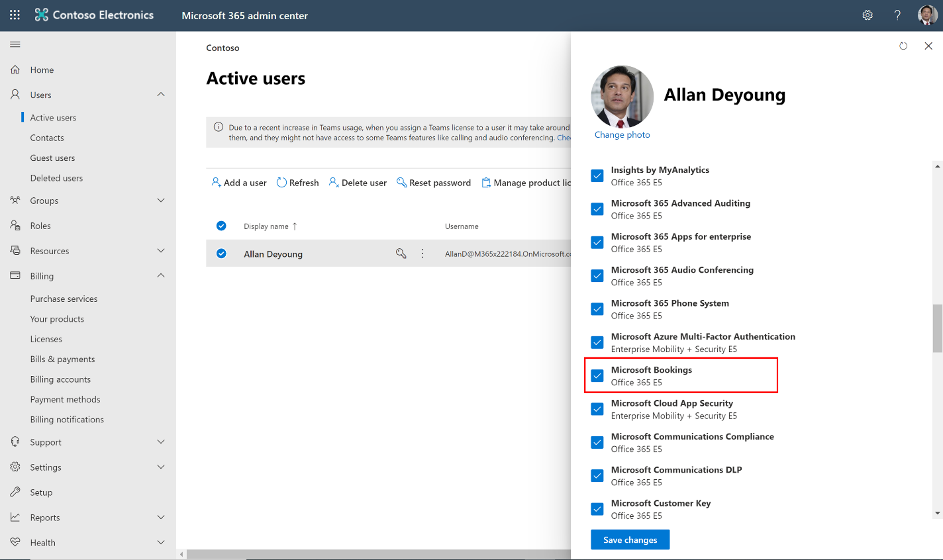Image resolution: width=943 pixels, height=560 pixels.
Task: Uncheck the Microsoft Bookings checkbox
Action: coord(597,375)
